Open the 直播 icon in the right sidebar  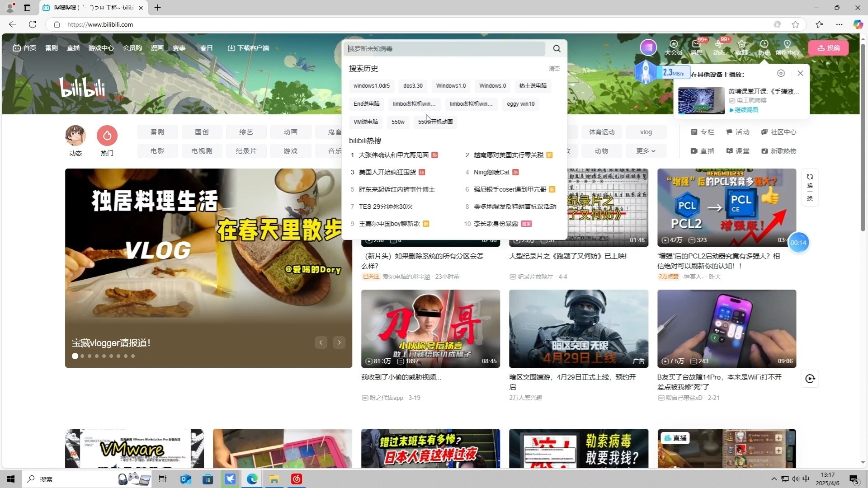702,150
